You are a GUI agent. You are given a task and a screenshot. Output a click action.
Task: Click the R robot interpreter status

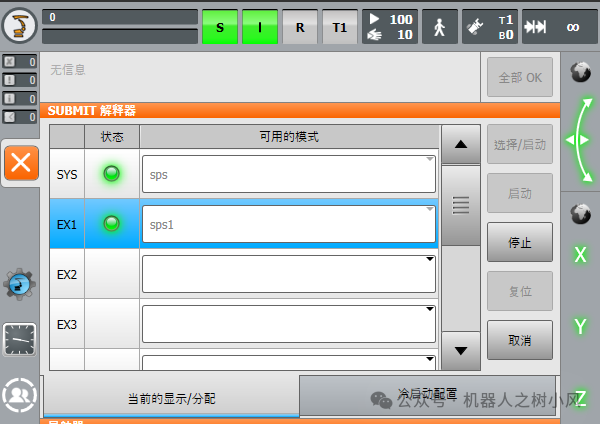[300, 27]
